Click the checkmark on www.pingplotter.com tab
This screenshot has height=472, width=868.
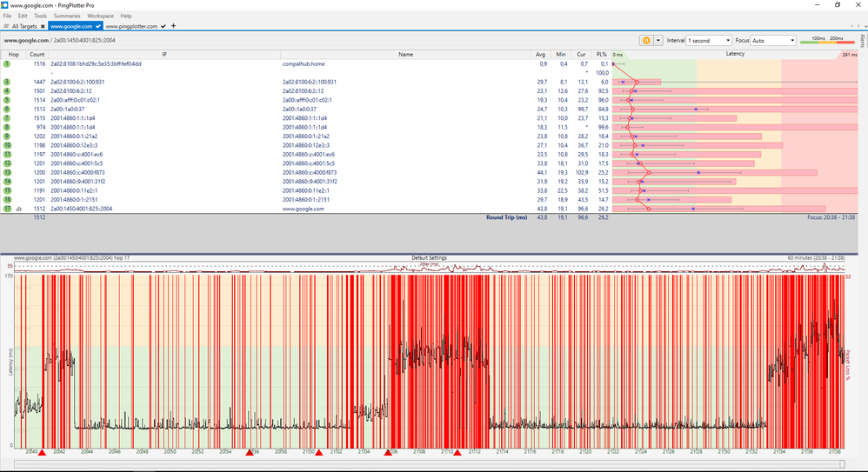[164, 26]
